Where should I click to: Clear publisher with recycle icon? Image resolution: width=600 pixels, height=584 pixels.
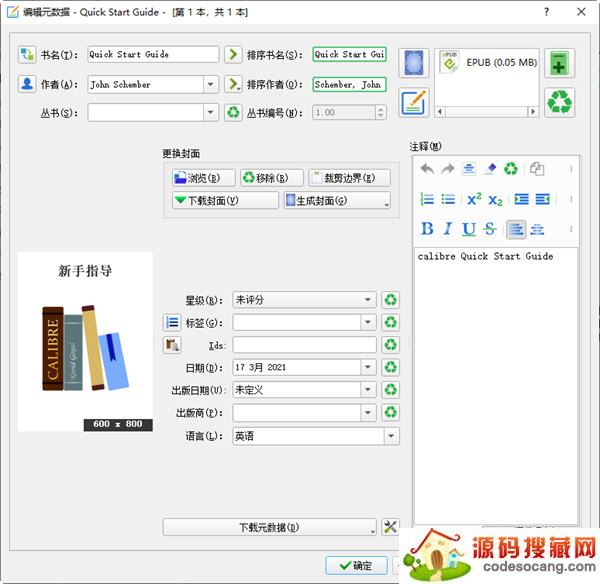[x=390, y=413]
